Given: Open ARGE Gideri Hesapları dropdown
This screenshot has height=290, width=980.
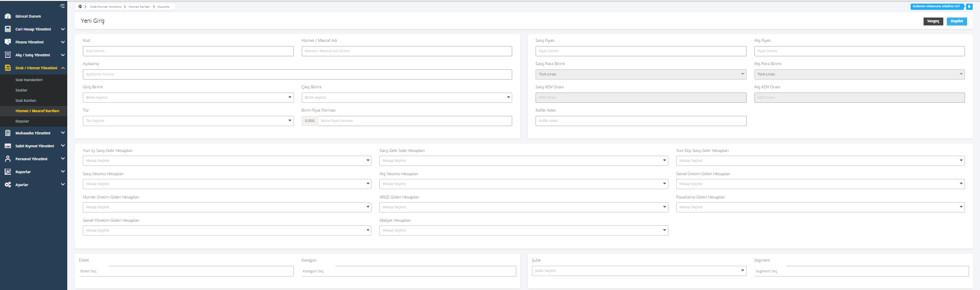Looking at the screenshot, I should (x=524, y=207).
